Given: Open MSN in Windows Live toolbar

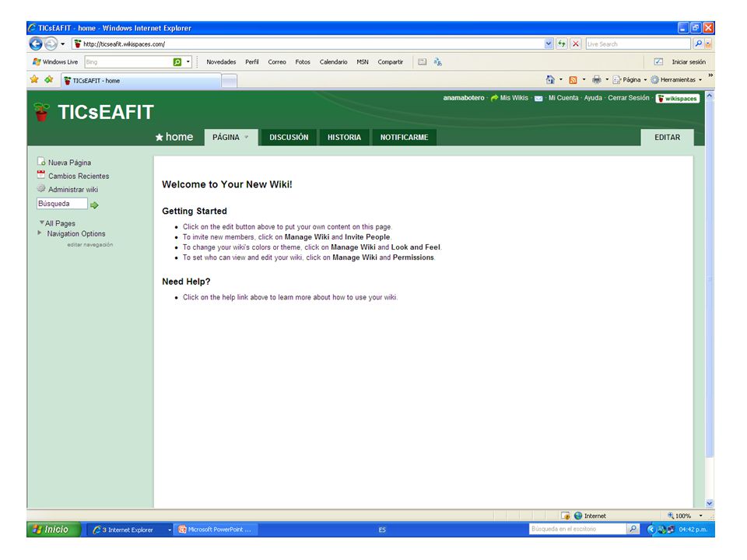Looking at the screenshot, I should tap(363, 62).
